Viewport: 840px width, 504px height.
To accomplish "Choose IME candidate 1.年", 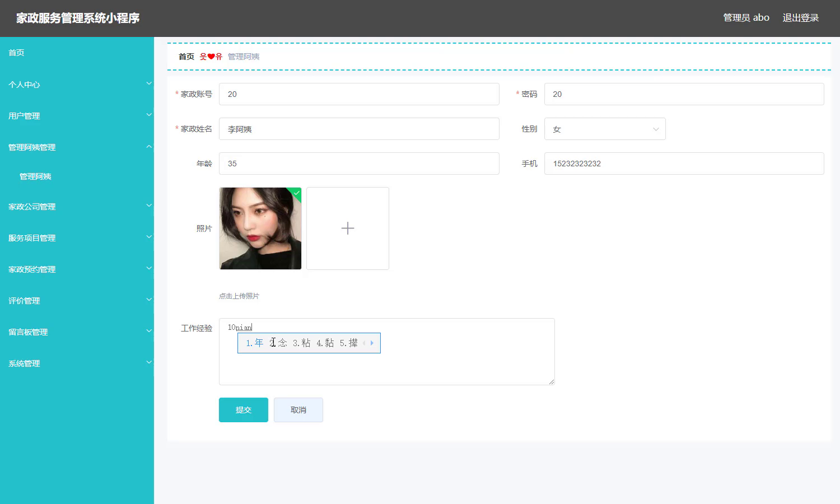I will click(254, 343).
